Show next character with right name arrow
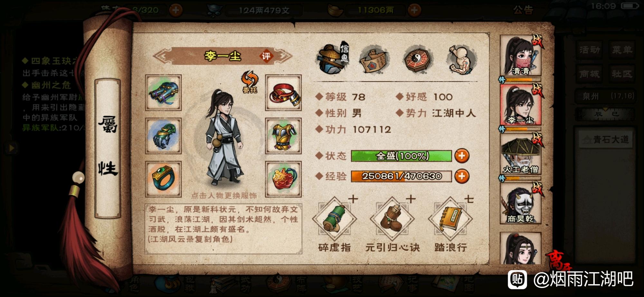644x297 pixels. (x=283, y=56)
